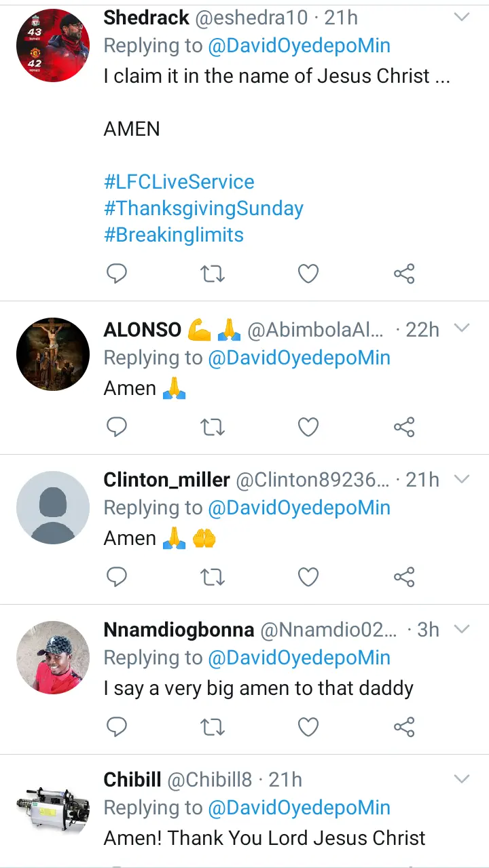Open the #Breakinglimits hashtag

point(173,235)
